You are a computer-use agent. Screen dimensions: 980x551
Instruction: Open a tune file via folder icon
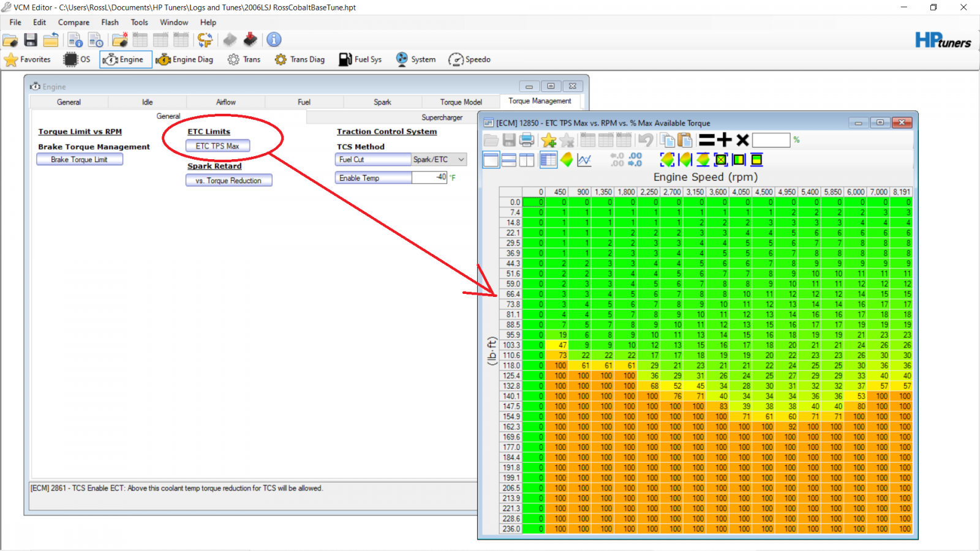pyautogui.click(x=10, y=40)
